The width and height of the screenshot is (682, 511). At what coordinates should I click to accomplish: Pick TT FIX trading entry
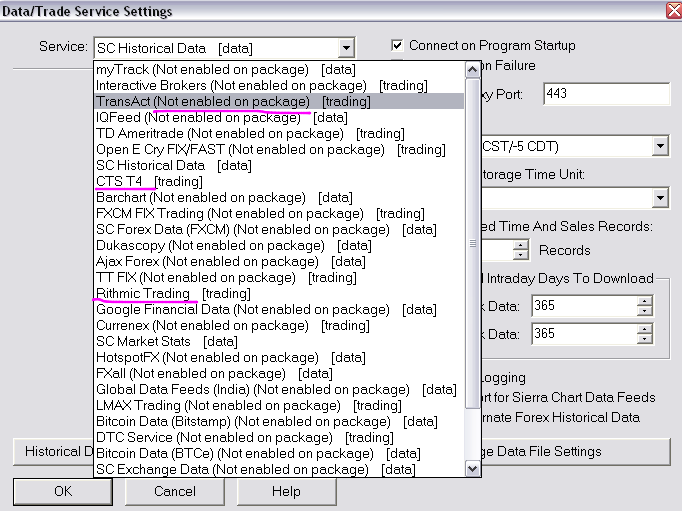pos(279,277)
